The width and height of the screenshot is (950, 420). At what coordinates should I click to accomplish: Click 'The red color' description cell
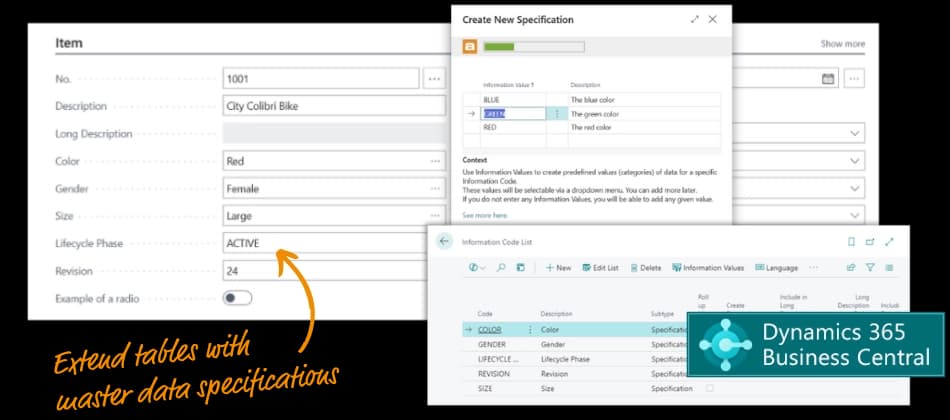coord(644,127)
